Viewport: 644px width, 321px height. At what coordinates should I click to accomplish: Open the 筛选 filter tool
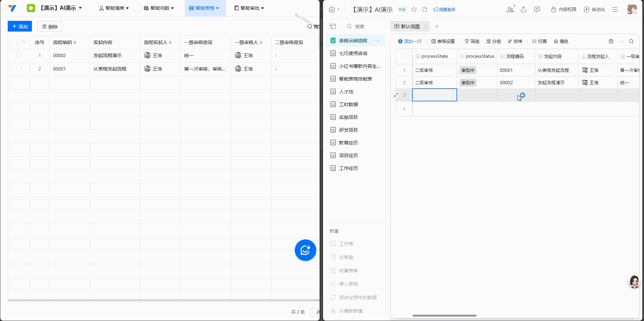pos(472,41)
